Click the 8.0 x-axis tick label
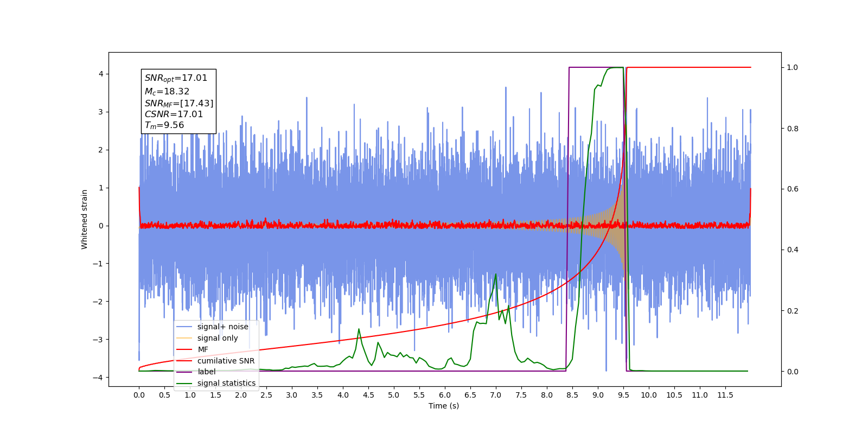 click(547, 395)
